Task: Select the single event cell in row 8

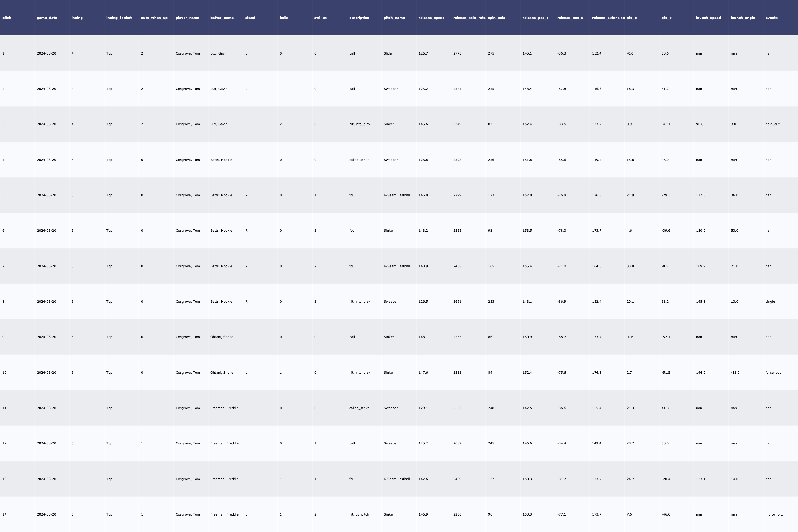Action: (770, 302)
